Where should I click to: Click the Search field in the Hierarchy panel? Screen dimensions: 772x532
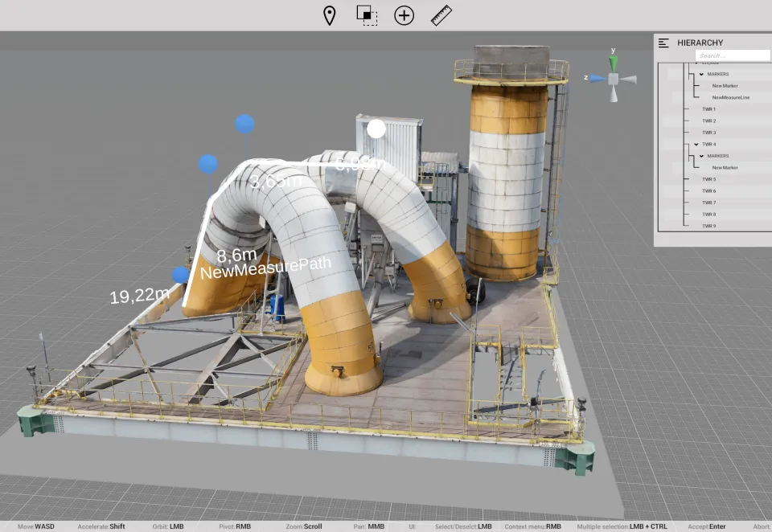(732, 55)
